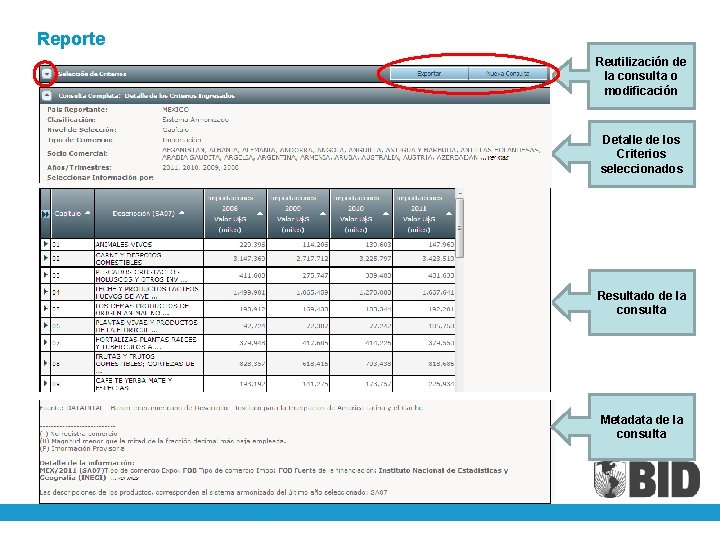Image resolution: width=720 pixels, height=540 pixels.
Task: Expand row CARNE Y DESPOJOS COMESTIBLES
Action: [x=45, y=258]
